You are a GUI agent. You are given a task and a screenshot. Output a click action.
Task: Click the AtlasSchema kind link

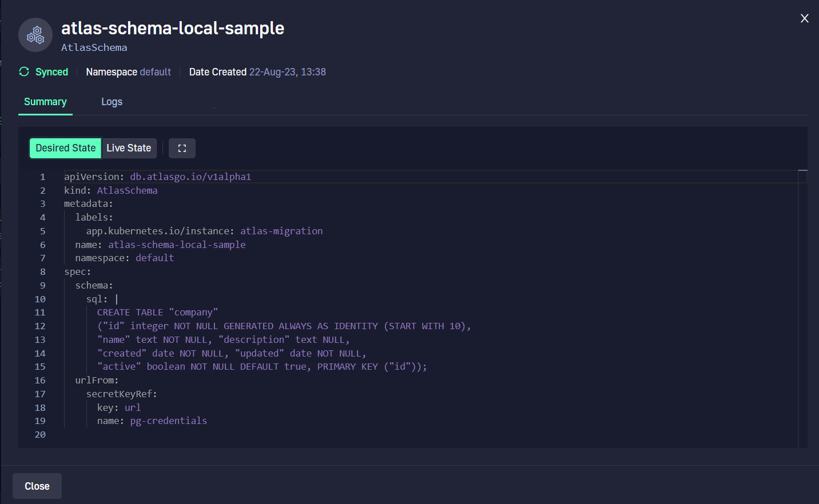pos(94,47)
